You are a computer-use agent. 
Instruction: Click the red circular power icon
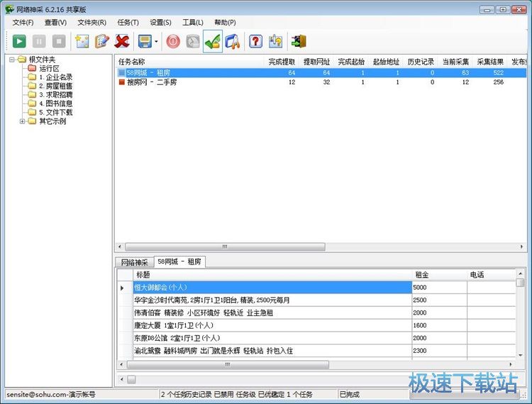coord(173,42)
